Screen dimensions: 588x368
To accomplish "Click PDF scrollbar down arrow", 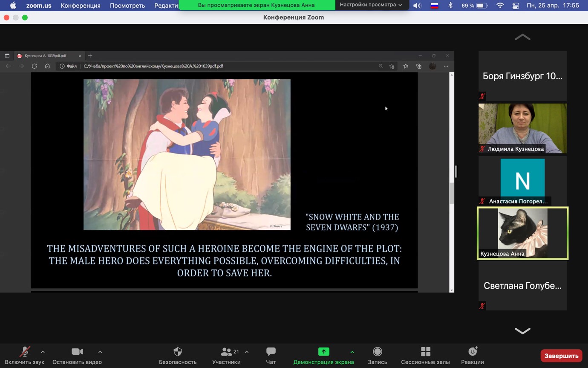I will (452, 290).
